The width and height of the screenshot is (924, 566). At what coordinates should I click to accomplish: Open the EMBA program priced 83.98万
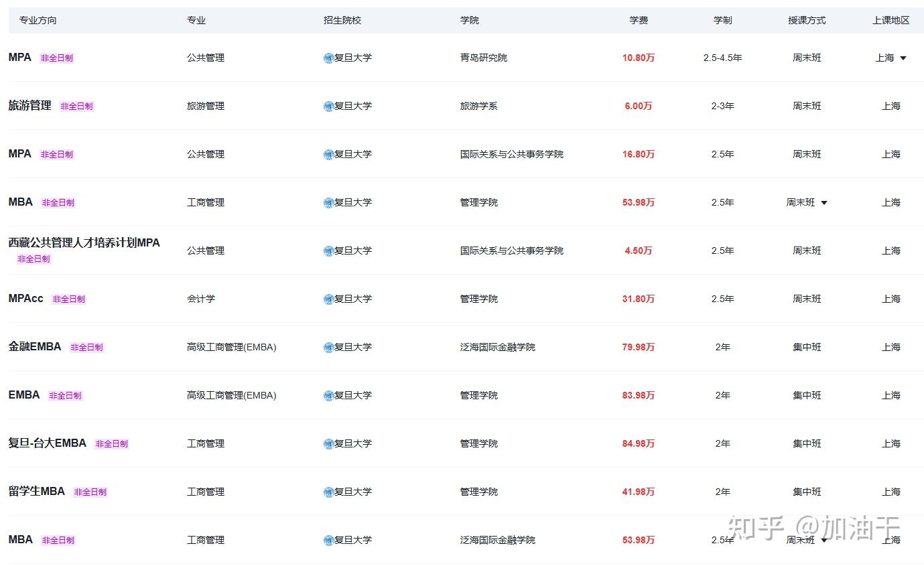pos(24,395)
